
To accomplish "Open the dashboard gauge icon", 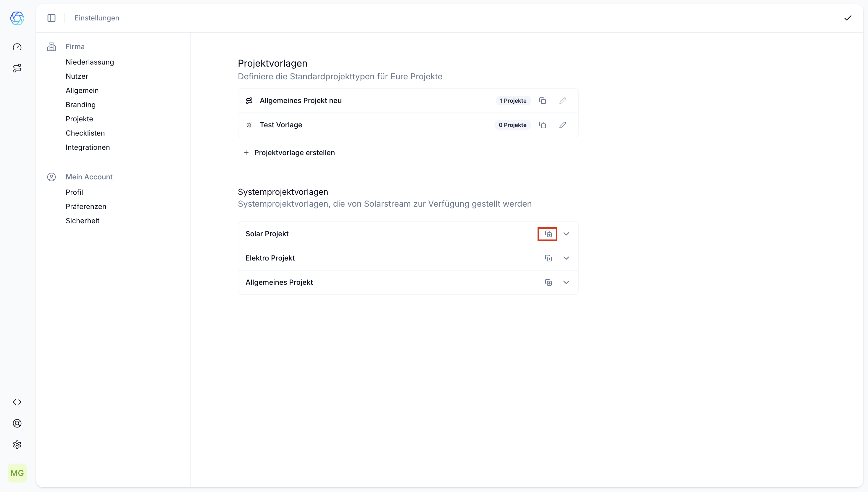I will click(x=17, y=47).
